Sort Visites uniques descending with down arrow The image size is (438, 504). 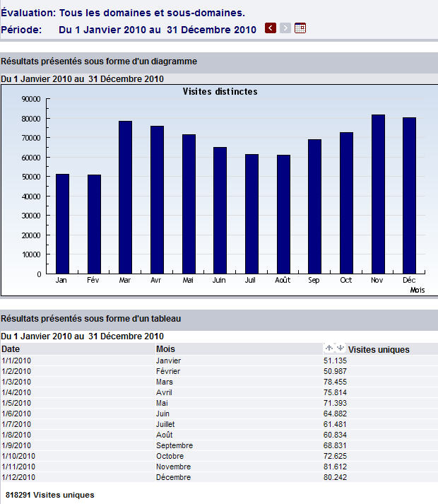(x=340, y=348)
